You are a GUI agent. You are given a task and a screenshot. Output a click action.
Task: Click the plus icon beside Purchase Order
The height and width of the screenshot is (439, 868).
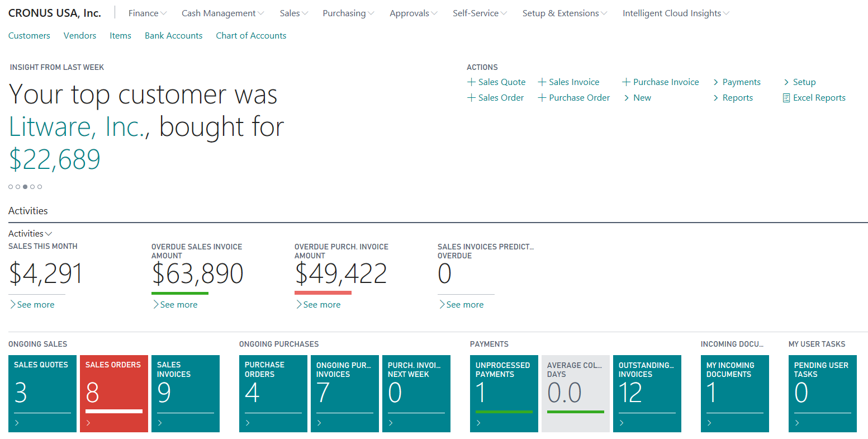pos(542,98)
